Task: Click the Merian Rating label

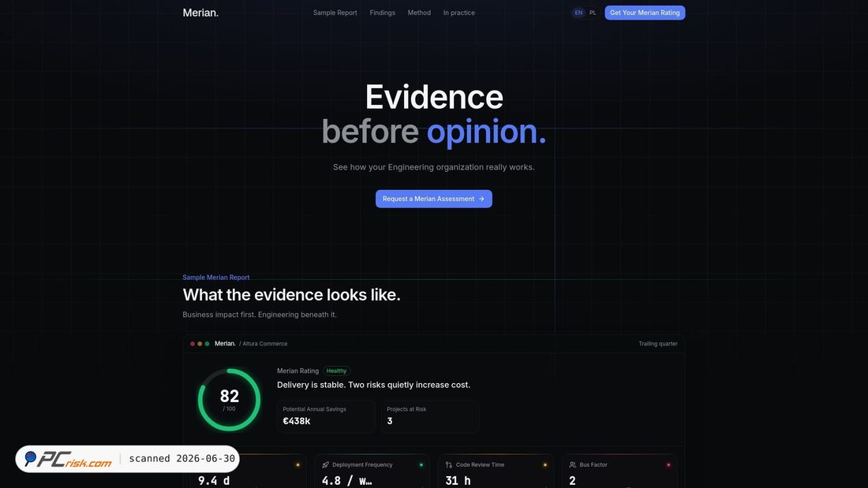Action: (297, 371)
